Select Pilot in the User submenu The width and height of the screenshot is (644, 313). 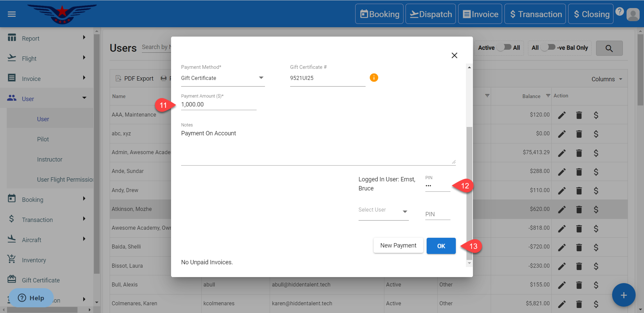pyautogui.click(x=43, y=139)
